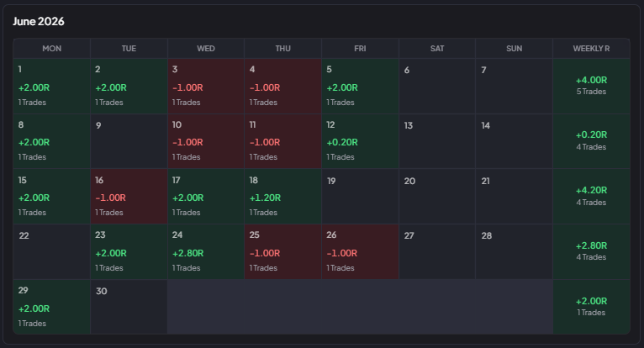Image resolution: width=644 pixels, height=348 pixels.
Task: Open the +4.00R weekly summary
Action: (x=591, y=87)
